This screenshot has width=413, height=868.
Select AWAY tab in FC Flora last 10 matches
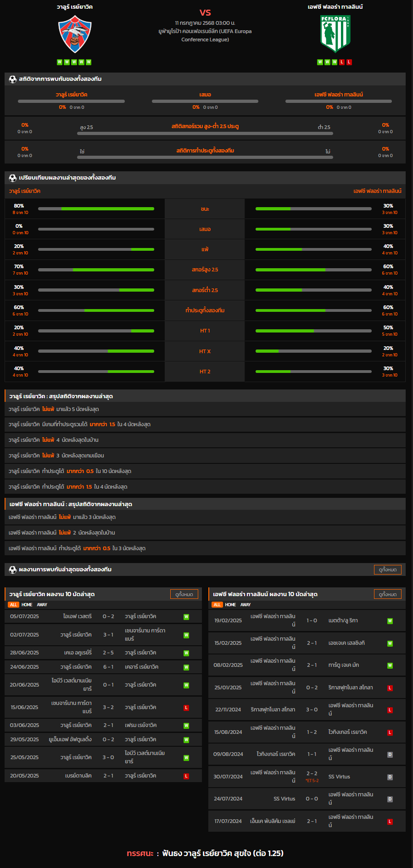tap(246, 605)
